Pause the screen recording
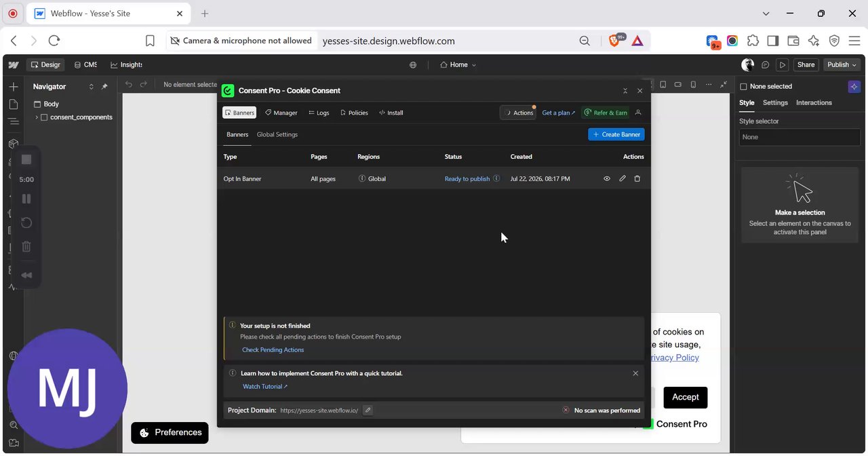 pyautogui.click(x=26, y=199)
